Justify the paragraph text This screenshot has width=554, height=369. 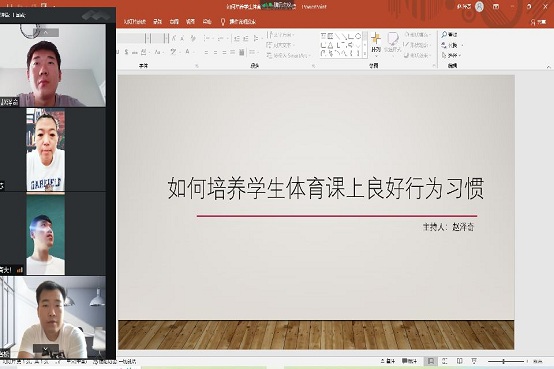[x=232, y=52]
